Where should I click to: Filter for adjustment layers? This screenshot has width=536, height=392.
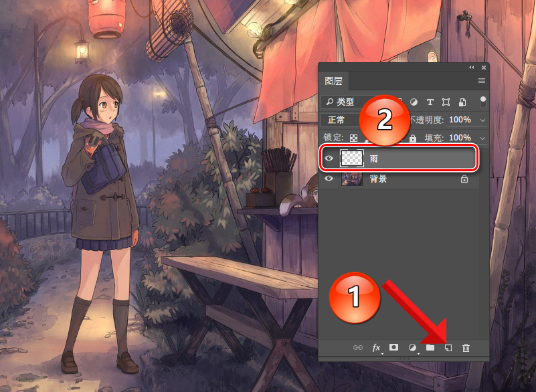click(x=414, y=102)
